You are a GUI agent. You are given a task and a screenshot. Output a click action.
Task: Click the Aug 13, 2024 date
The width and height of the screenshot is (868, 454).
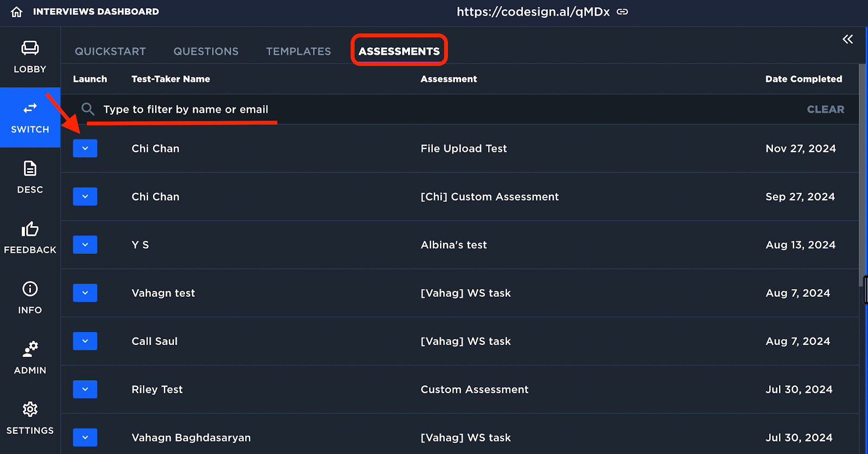(x=801, y=245)
